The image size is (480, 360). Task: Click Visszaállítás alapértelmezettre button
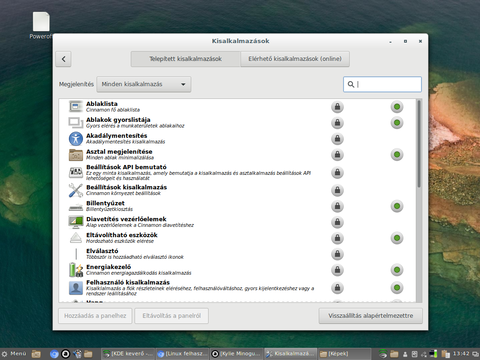(x=371, y=316)
